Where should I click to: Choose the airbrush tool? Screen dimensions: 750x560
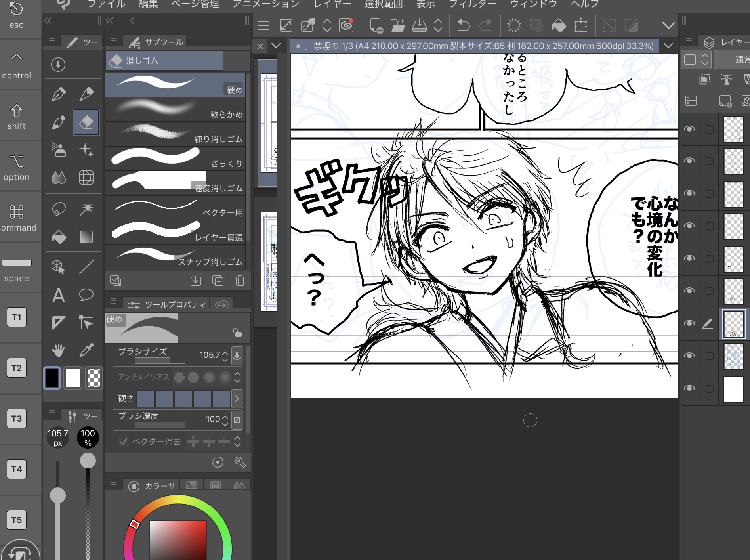(x=59, y=150)
